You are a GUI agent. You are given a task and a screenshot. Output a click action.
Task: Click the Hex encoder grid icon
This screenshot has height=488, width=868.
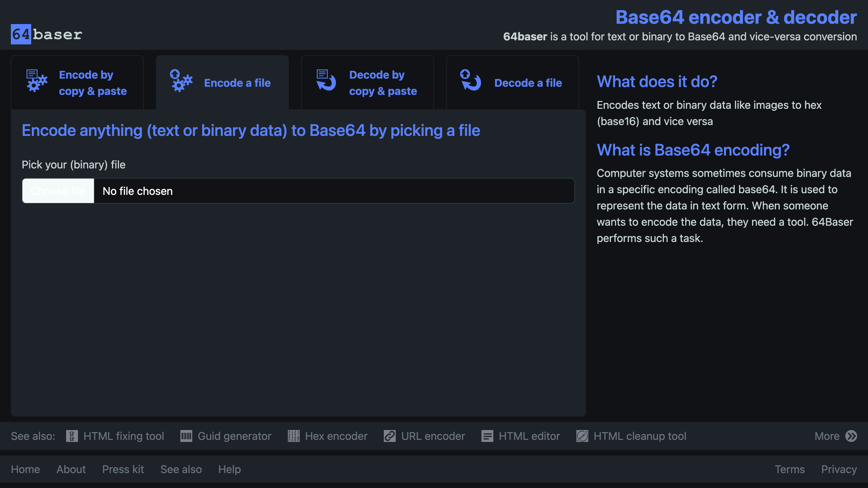click(x=294, y=436)
